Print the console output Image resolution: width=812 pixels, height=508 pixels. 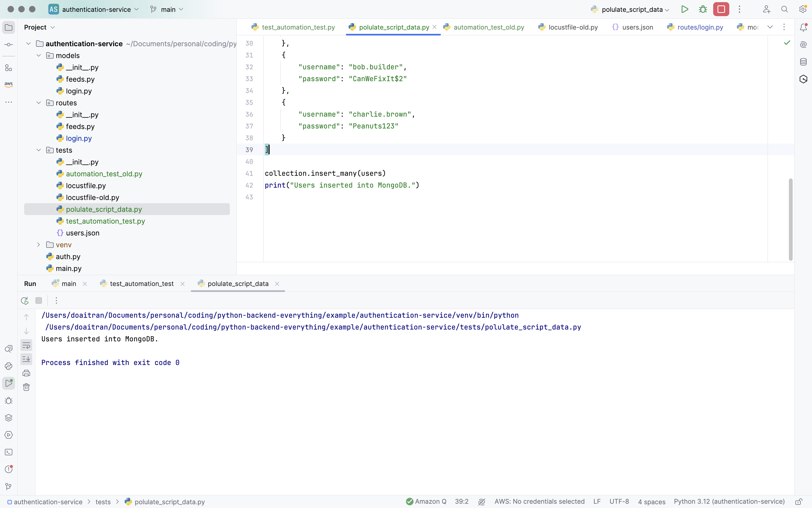coord(26,373)
